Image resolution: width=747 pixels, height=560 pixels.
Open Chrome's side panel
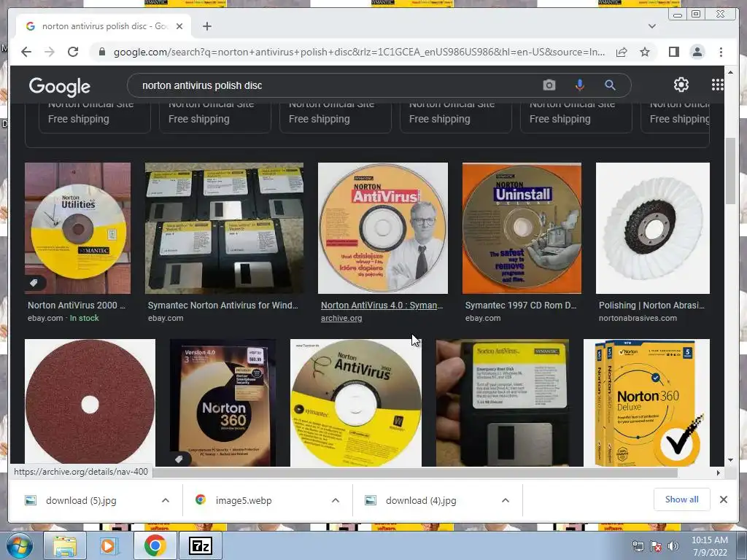click(673, 52)
